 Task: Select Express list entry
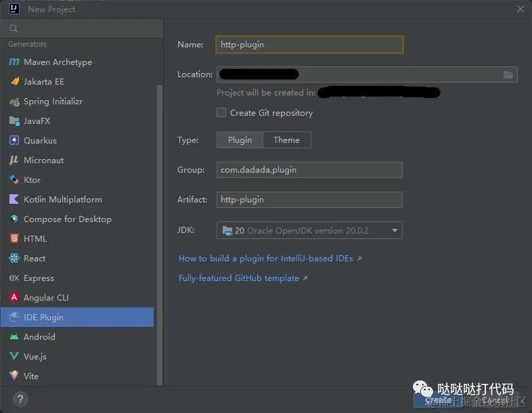pos(77,278)
